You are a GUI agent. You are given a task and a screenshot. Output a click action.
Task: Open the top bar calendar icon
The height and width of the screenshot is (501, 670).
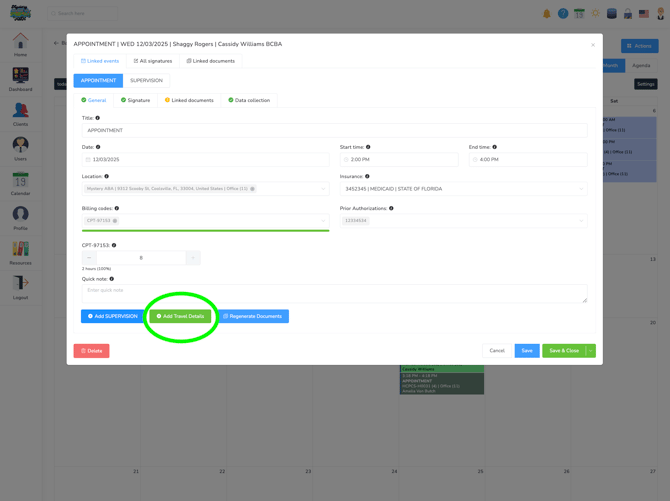pyautogui.click(x=579, y=14)
